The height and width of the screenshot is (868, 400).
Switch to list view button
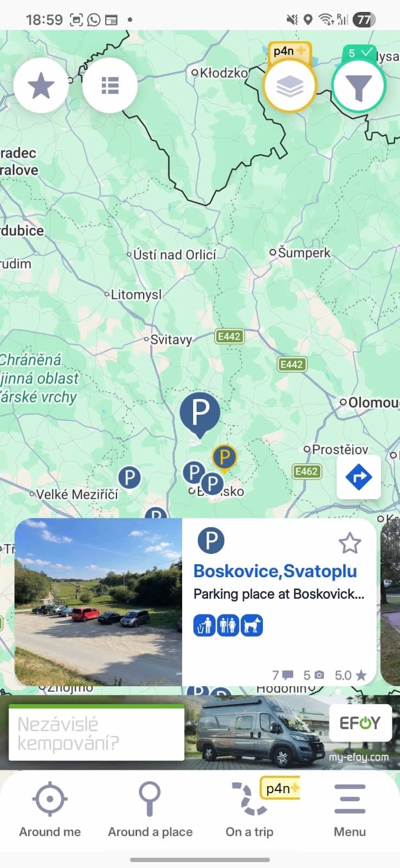pos(109,86)
